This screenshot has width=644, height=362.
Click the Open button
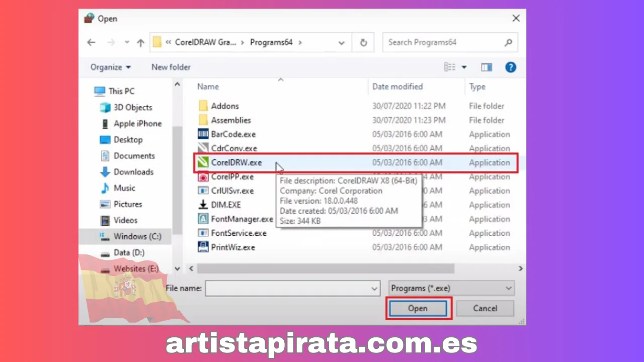(418, 308)
